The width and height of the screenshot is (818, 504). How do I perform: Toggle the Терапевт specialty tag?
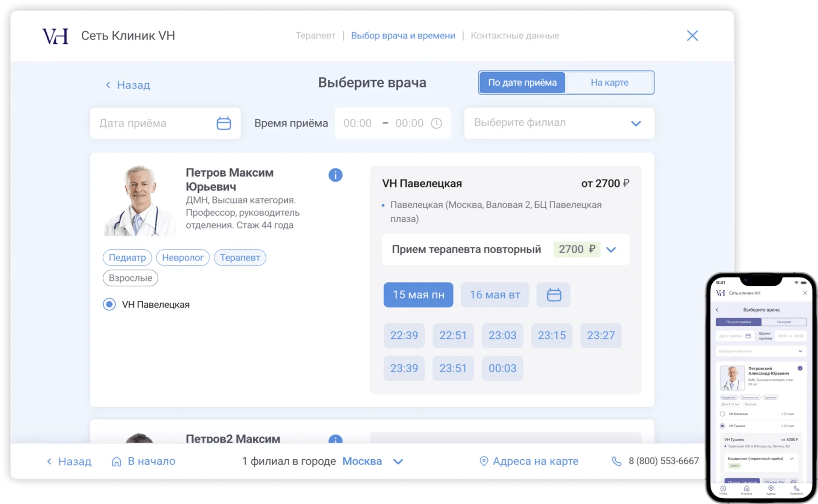pos(240,258)
